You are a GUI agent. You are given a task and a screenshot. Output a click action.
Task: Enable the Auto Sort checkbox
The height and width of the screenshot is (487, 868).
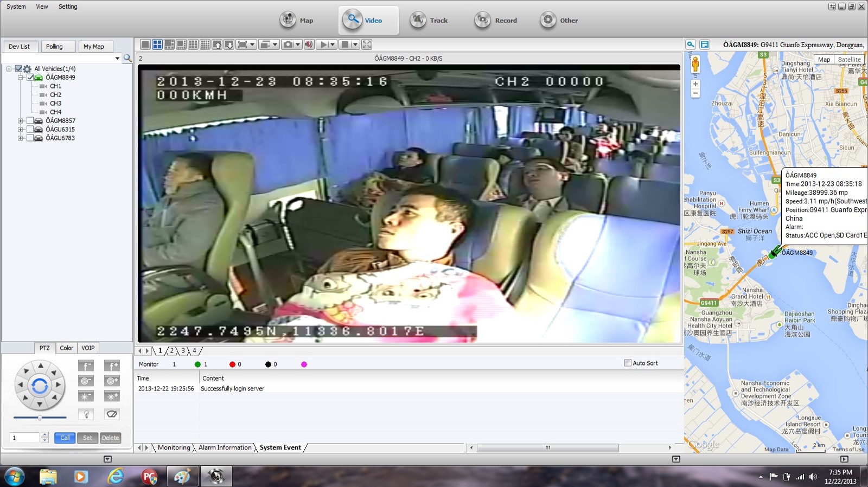pos(628,363)
